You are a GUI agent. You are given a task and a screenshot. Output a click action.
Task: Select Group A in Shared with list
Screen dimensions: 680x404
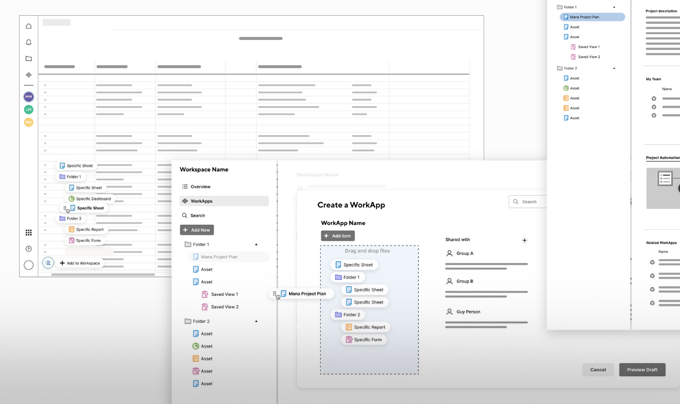click(x=460, y=253)
